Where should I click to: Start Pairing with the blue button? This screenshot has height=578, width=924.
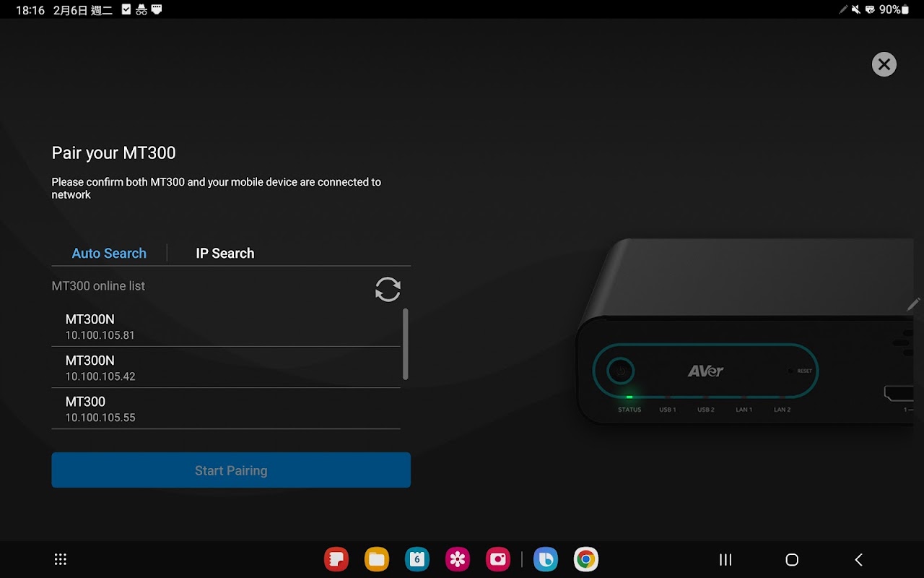[231, 470]
